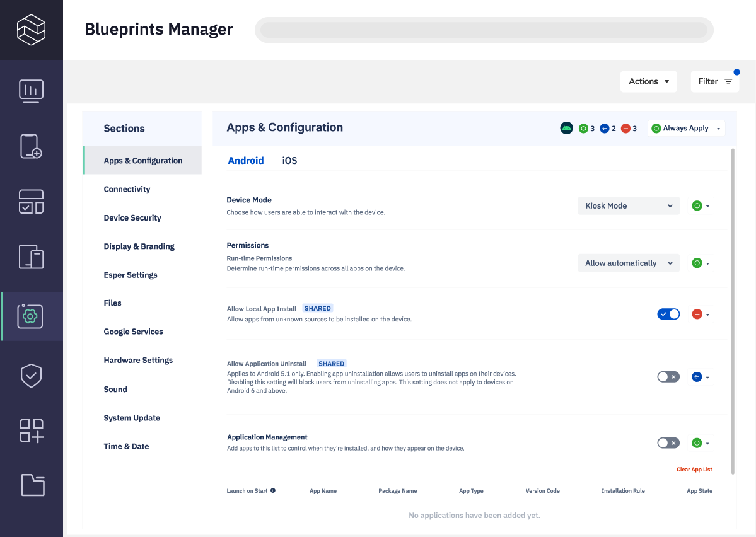Click the Android robot icon in the header
Image resolution: width=756 pixels, height=537 pixels.
pos(566,128)
